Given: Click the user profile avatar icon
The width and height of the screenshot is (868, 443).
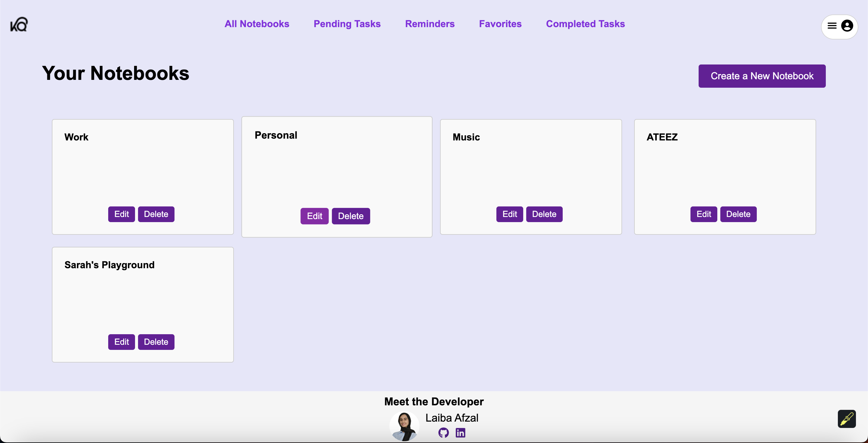Looking at the screenshot, I should point(847,26).
